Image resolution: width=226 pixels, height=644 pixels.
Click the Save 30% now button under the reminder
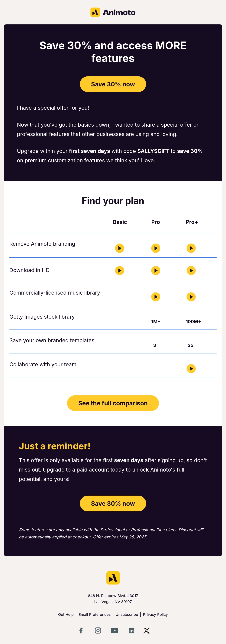[x=113, y=503]
